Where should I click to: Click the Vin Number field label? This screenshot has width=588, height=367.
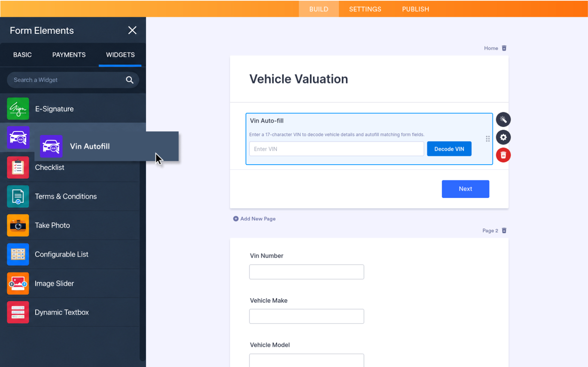pyautogui.click(x=266, y=256)
